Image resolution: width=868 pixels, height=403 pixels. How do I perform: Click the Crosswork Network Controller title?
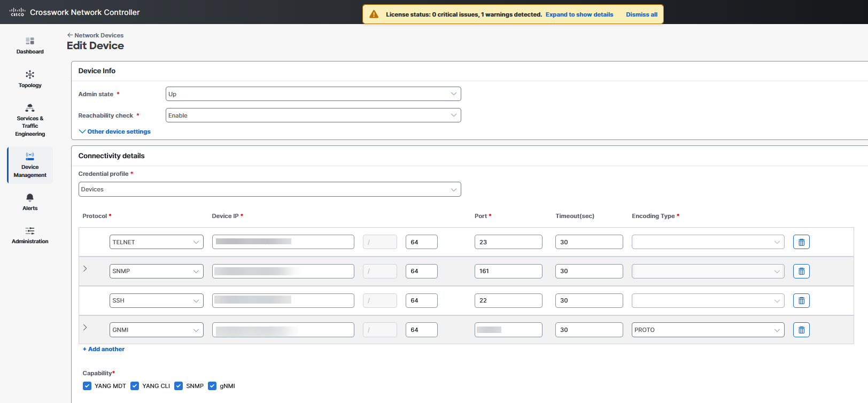(85, 12)
